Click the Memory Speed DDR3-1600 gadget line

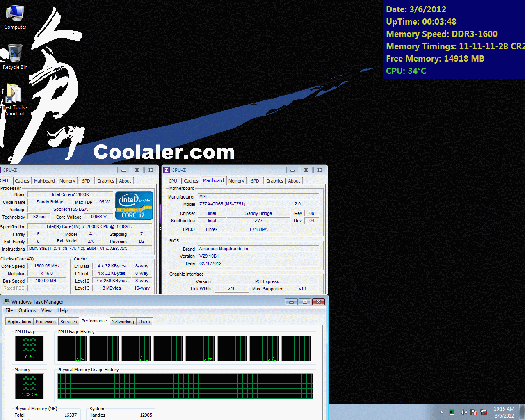[x=442, y=34]
